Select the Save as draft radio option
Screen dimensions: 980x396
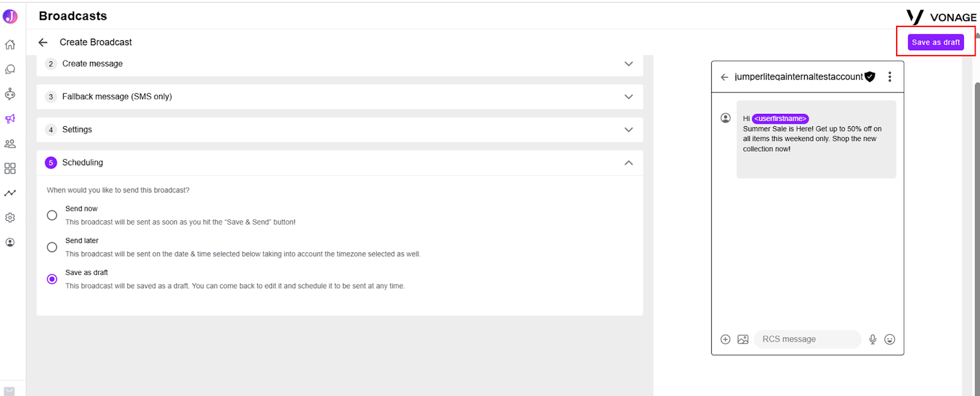pos(52,279)
